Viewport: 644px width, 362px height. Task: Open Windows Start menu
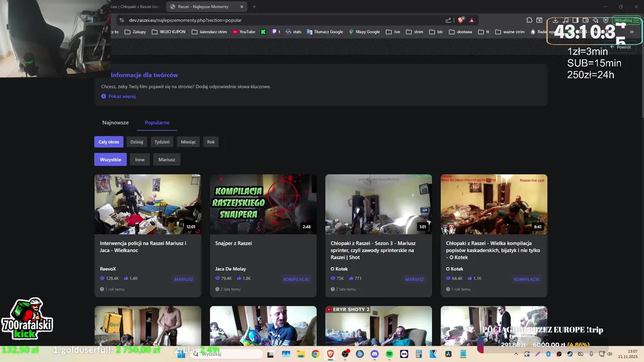click(x=181, y=354)
